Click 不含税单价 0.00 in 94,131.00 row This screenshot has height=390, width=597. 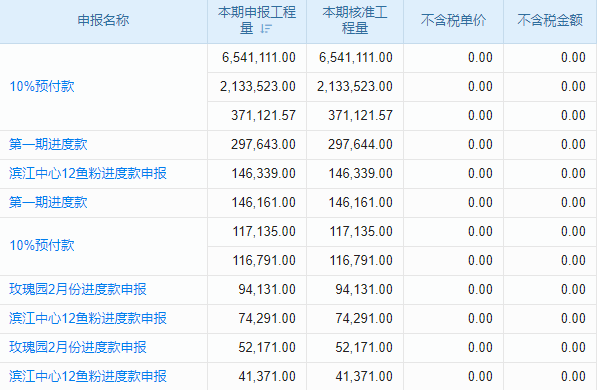pyautogui.click(x=480, y=289)
